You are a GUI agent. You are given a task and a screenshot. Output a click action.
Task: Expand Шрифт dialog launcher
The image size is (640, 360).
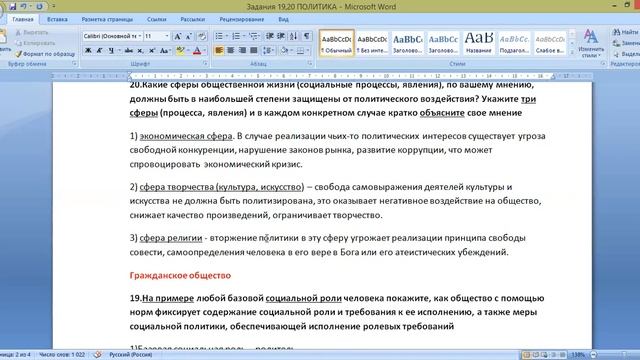(x=205, y=64)
